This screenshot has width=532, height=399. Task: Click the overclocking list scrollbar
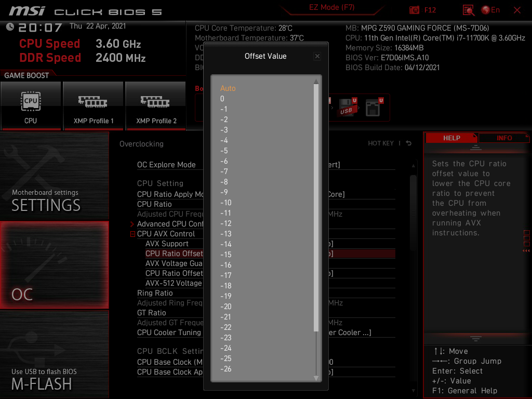[x=413, y=213]
